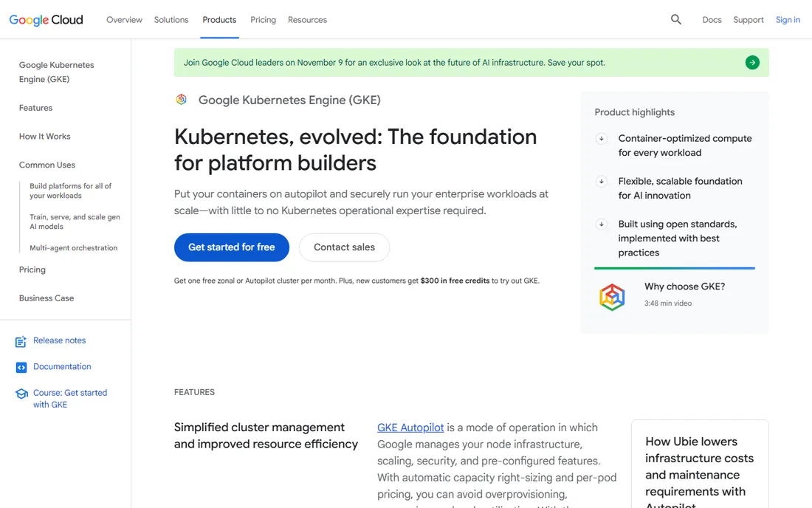
Task: Open the Solutions menu
Action: pyautogui.click(x=171, y=20)
